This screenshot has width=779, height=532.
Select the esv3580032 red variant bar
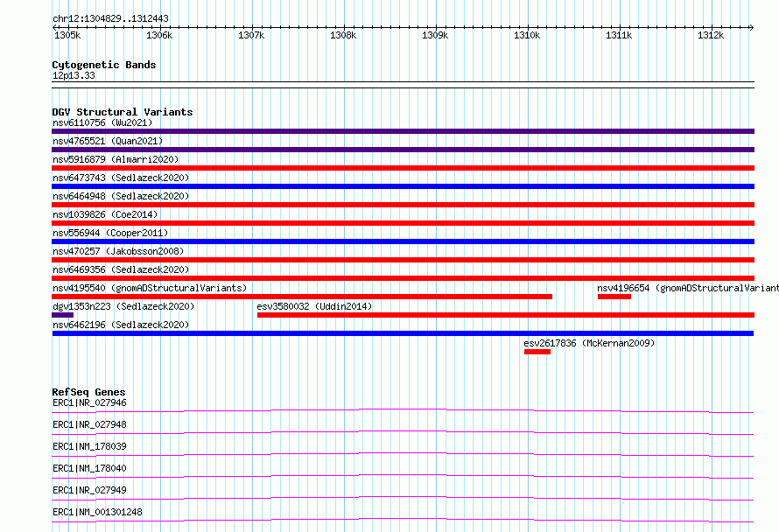tap(506, 315)
